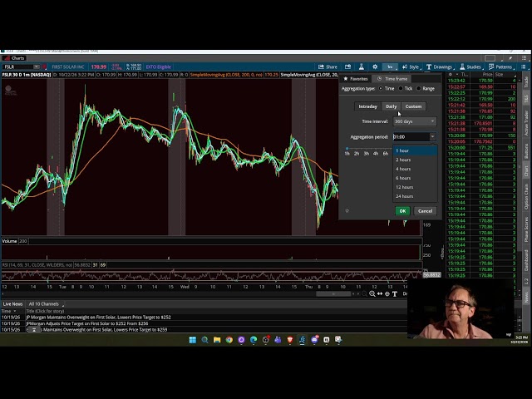Open the taskbar Search icon

204,340
